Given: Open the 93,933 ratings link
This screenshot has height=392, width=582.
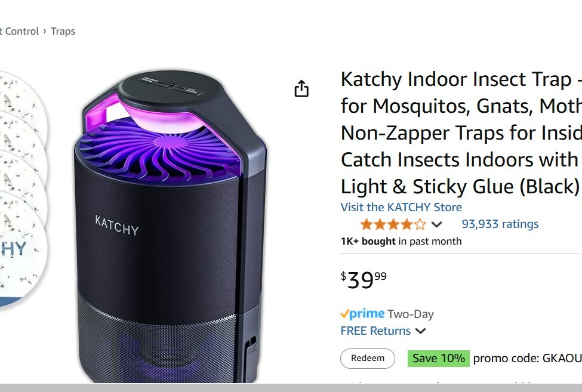Looking at the screenshot, I should pos(500,224).
